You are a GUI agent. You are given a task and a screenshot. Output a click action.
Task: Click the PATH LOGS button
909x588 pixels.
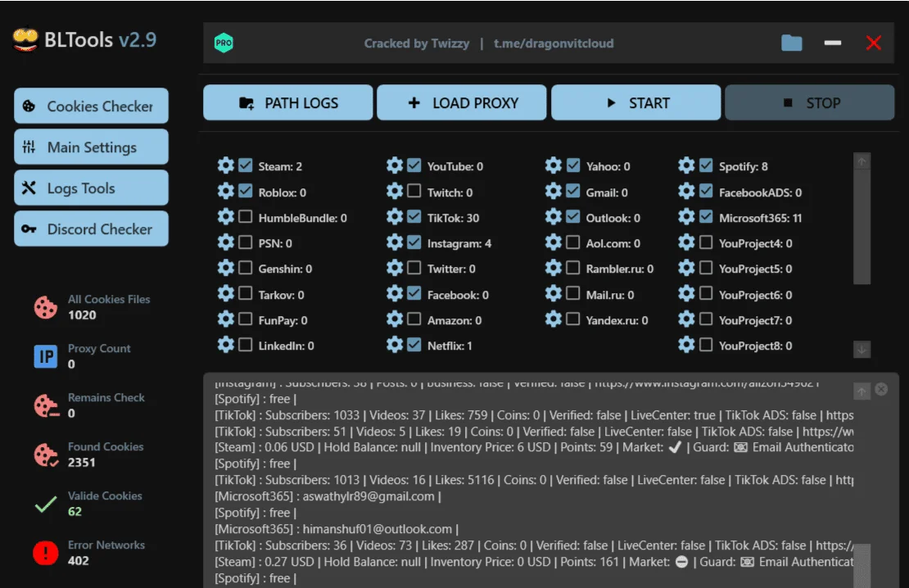point(288,102)
